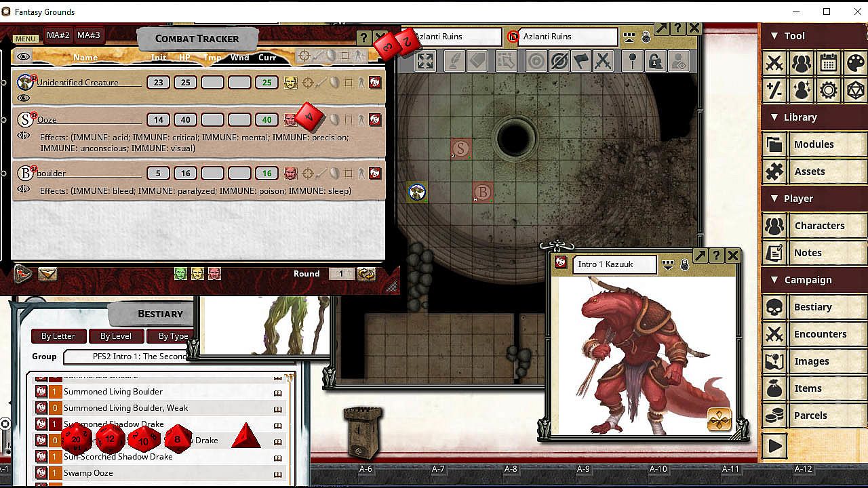Select the flag tool on map toolbar
The image size is (868, 488).
coord(581,61)
